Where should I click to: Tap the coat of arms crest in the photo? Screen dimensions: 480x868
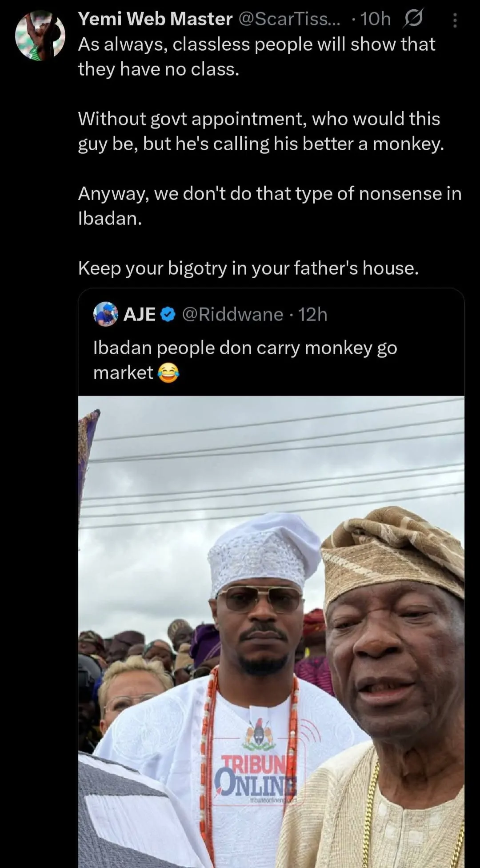pos(259,734)
